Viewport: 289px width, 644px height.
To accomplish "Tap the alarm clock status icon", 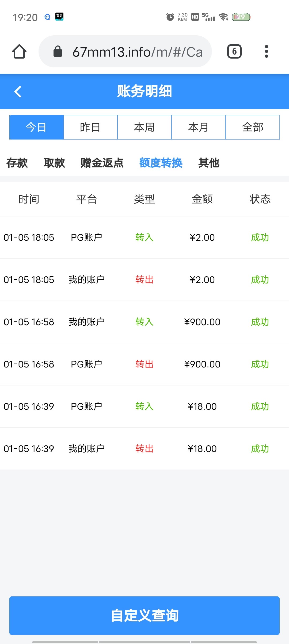I will pyautogui.click(x=170, y=17).
